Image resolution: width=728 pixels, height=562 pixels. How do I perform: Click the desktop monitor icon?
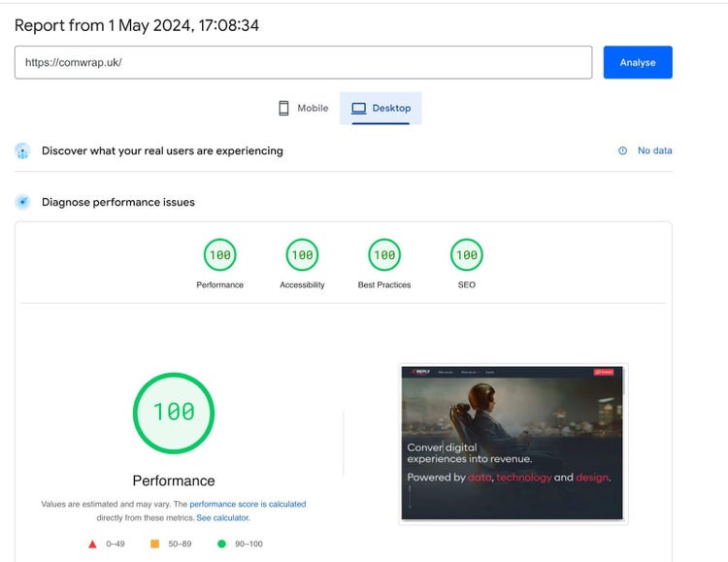(358, 108)
